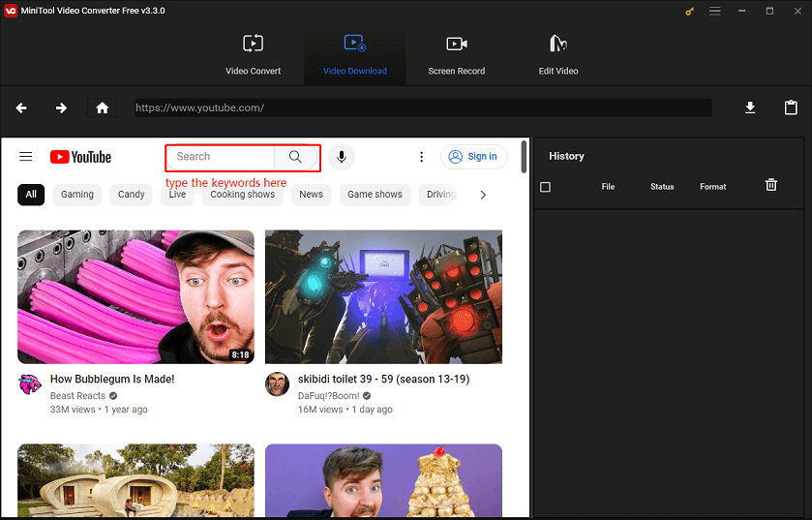Click the URL address bar
The image size is (812, 520).
[x=423, y=107]
